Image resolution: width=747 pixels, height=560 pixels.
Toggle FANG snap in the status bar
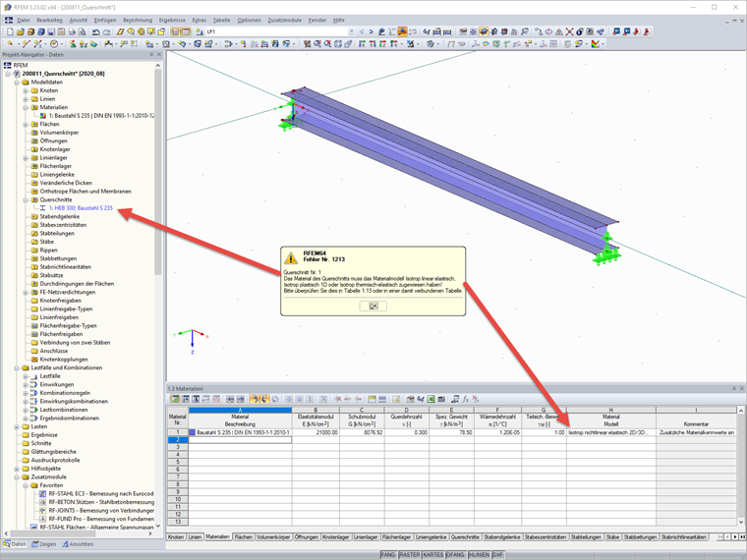tap(388, 555)
